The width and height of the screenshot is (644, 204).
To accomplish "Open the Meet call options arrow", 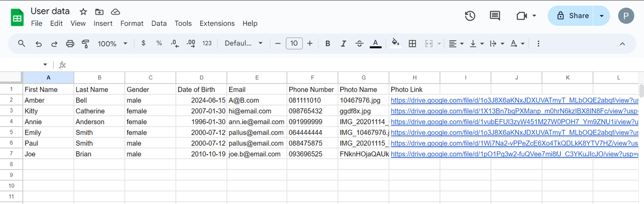I will (534, 16).
